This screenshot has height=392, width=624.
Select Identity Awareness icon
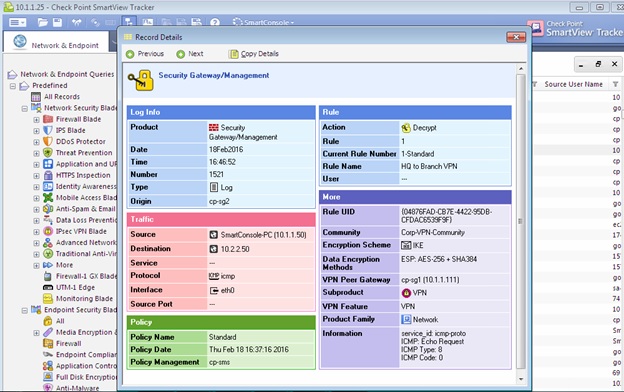[x=48, y=186]
